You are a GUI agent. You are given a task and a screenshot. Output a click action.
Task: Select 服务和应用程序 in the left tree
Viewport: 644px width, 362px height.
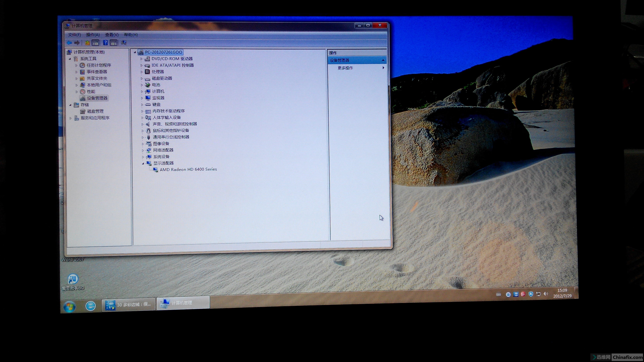(x=95, y=118)
